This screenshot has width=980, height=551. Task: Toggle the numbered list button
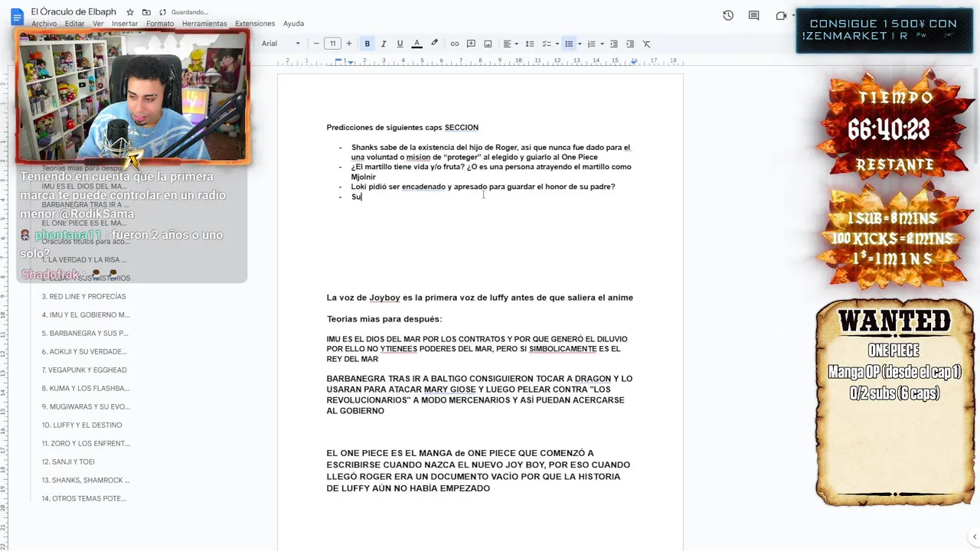(591, 44)
